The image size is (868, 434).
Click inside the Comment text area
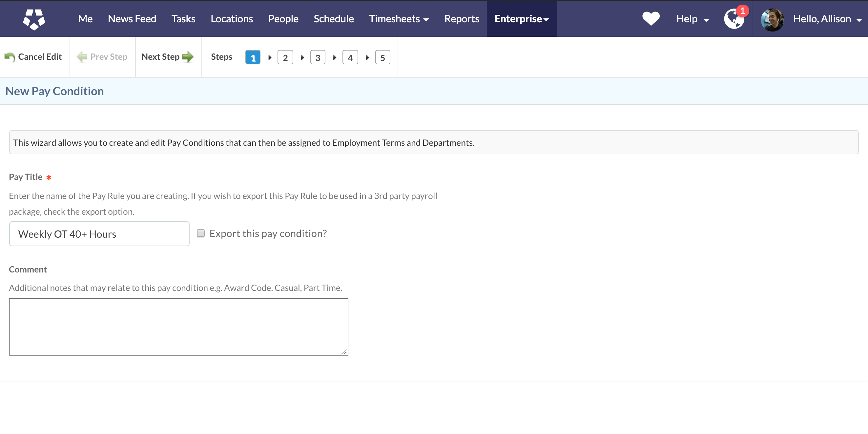tap(178, 326)
